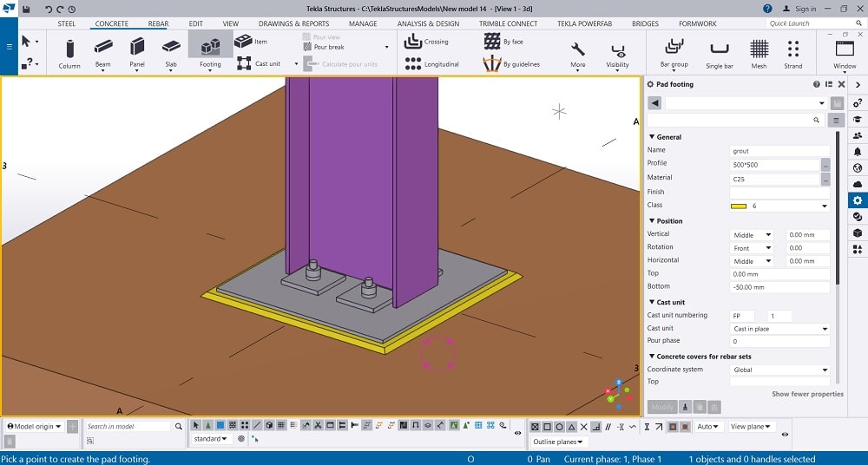Click Show fewer properties
This screenshot has height=465, width=868.
pos(807,394)
